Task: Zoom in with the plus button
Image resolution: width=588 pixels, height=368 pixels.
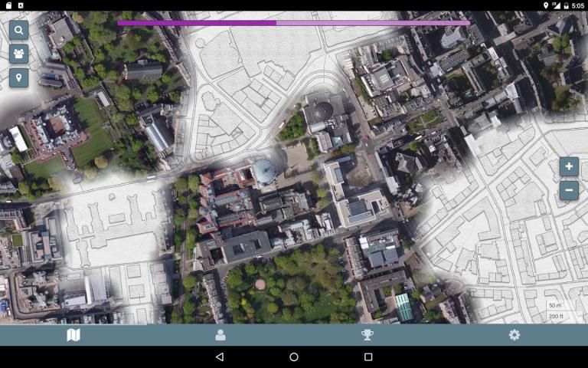Action: [x=569, y=166]
